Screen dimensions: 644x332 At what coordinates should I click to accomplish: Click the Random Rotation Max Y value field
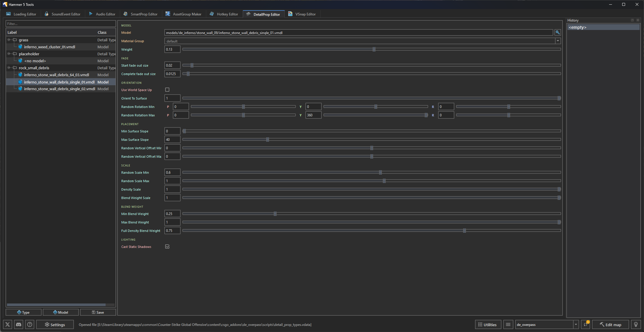click(314, 115)
